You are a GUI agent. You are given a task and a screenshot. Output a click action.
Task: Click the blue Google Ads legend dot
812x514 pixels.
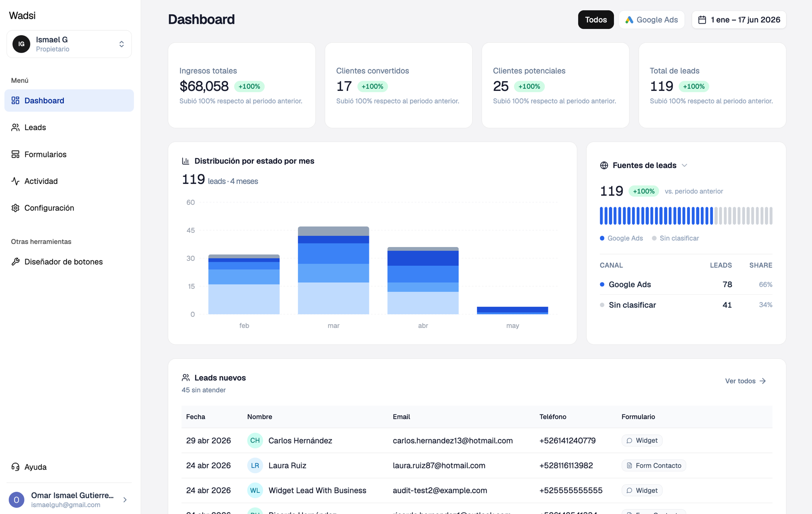pyautogui.click(x=602, y=238)
